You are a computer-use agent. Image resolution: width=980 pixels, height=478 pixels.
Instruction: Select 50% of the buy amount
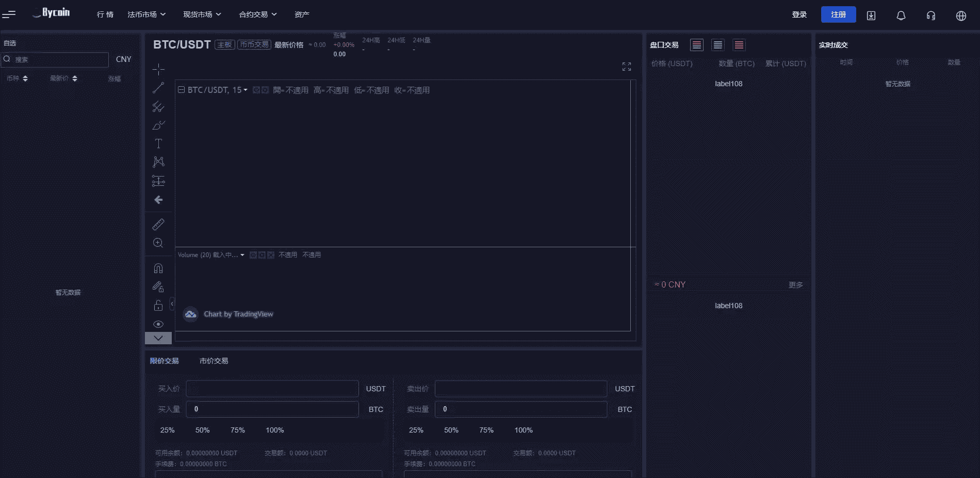coord(202,430)
